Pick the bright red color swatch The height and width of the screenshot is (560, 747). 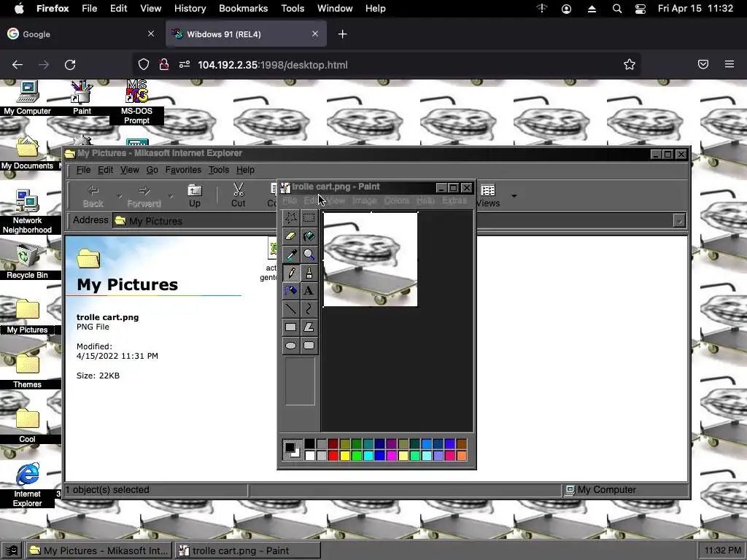pos(333,456)
